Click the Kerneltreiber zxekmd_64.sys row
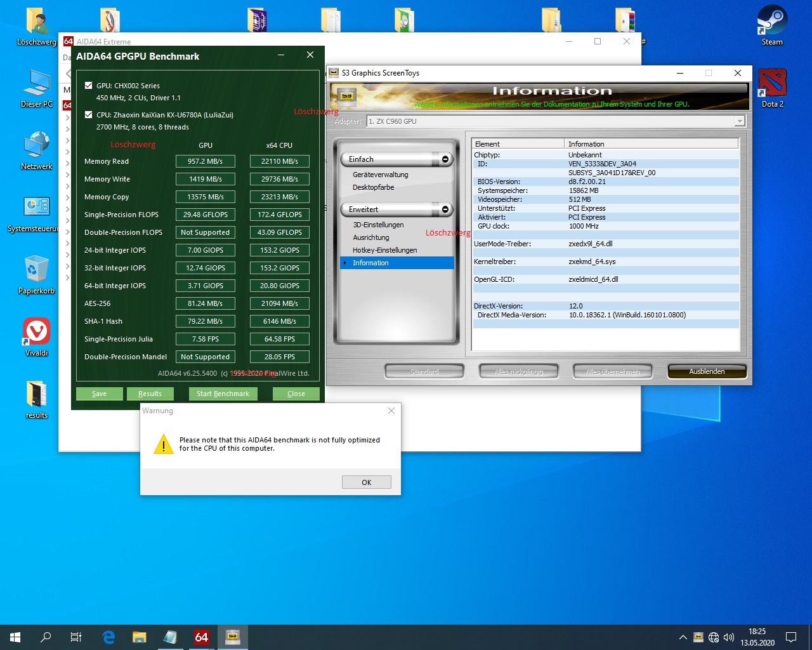This screenshot has width=812, height=650. click(x=606, y=262)
